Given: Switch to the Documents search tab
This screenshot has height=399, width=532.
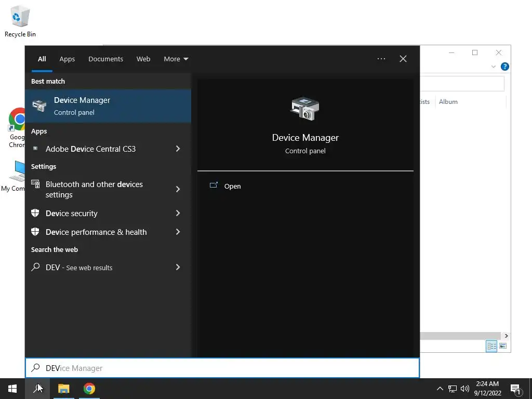Looking at the screenshot, I should point(105,59).
